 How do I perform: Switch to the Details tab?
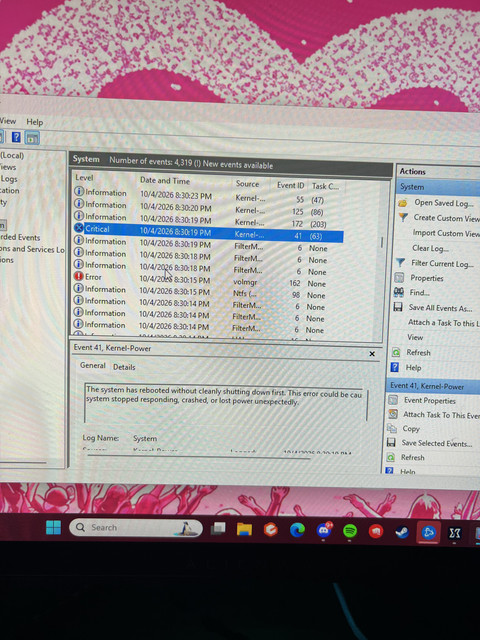point(124,367)
